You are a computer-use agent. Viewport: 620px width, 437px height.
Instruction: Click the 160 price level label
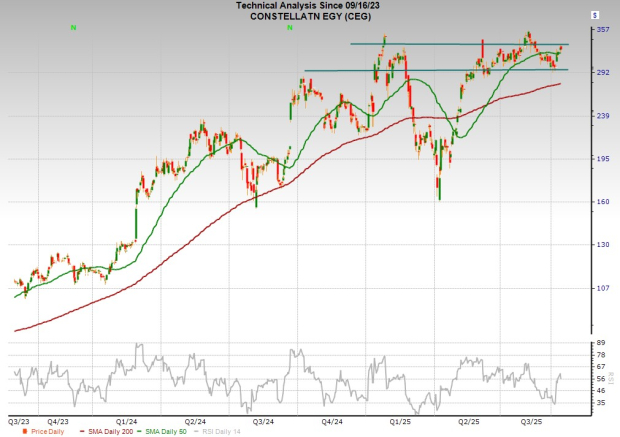(x=602, y=202)
